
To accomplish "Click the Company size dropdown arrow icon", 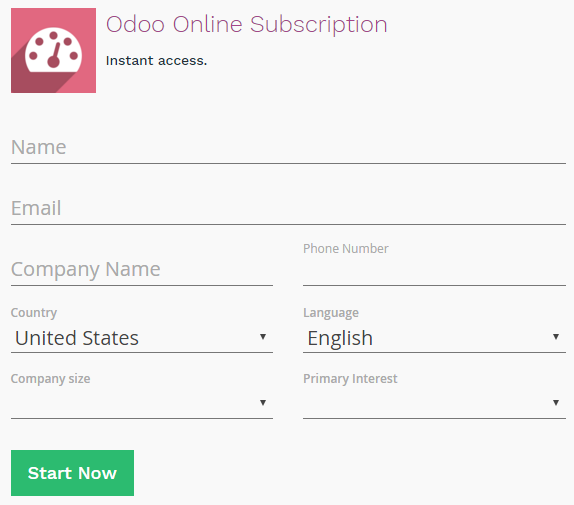I will click(x=262, y=403).
